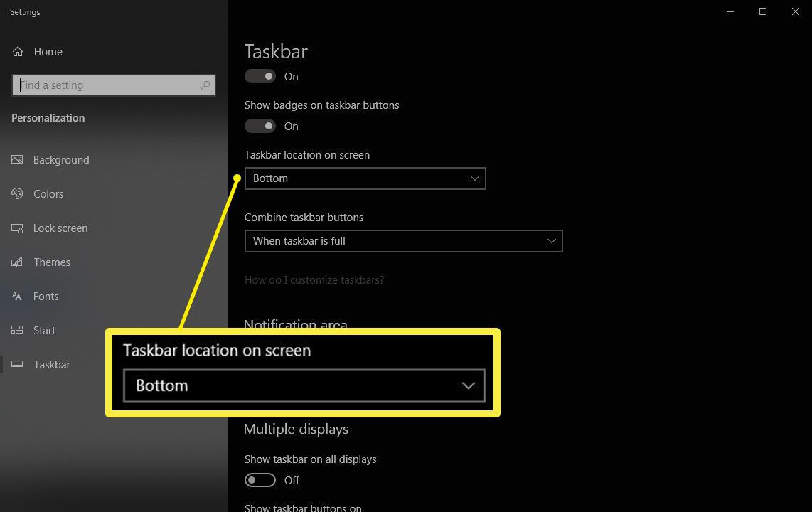Turn off the toggle below Taskbar heading

[x=260, y=76]
